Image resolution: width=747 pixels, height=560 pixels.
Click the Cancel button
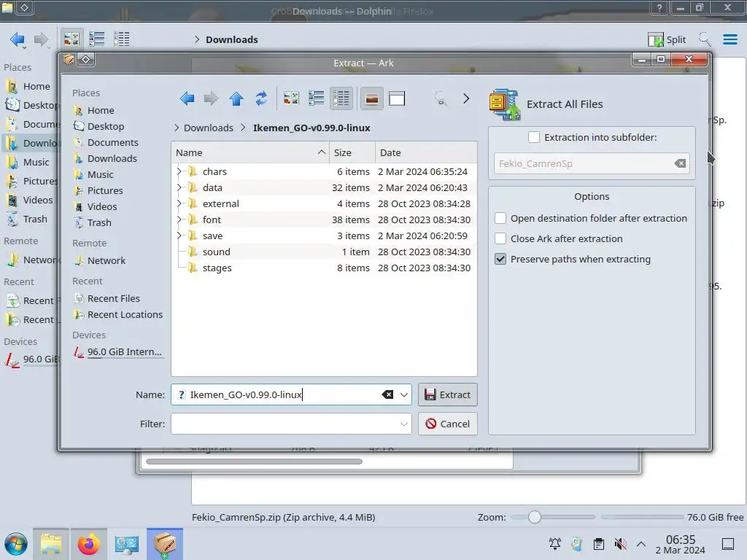448,424
